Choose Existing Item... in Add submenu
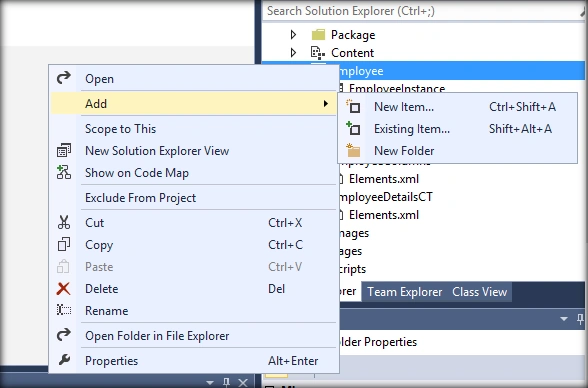588x388 pixels. coord(457,129)
